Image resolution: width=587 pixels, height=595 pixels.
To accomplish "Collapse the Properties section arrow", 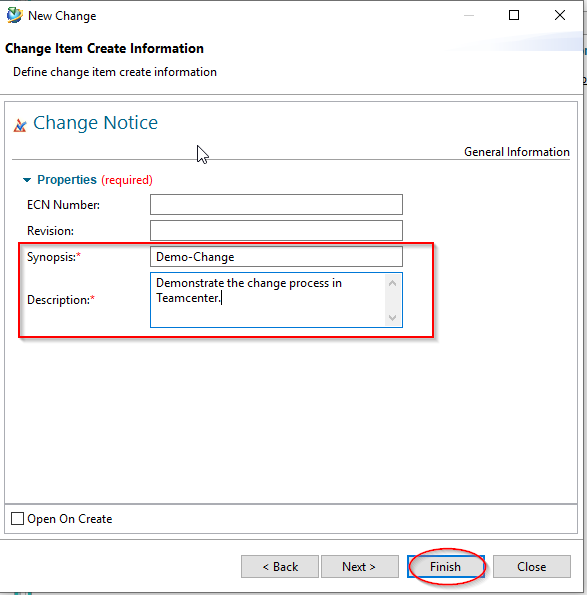I will pos(27,180).
